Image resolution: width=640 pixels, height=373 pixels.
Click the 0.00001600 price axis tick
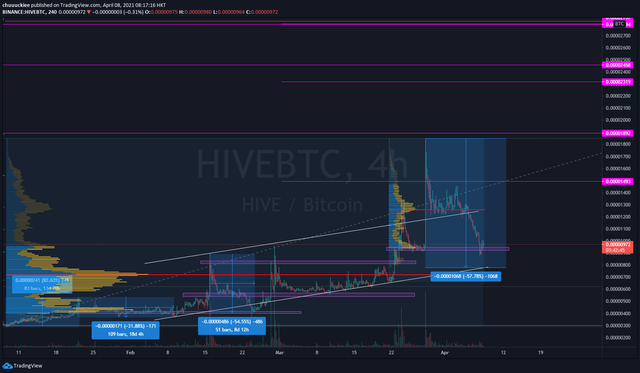[618, 169]
